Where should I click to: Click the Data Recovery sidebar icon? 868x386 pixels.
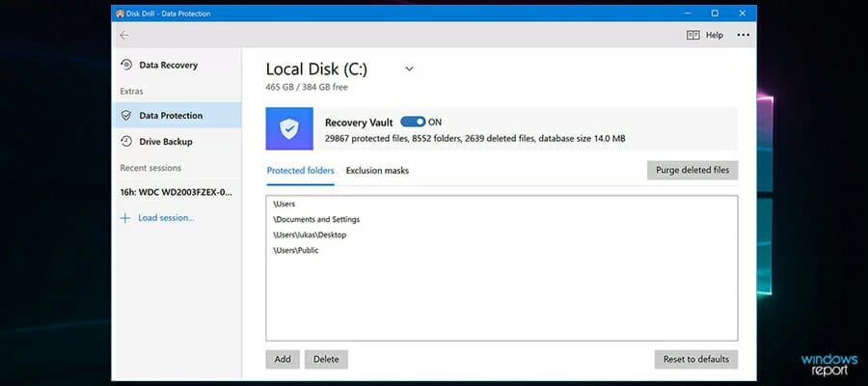(x=126, y=65)
